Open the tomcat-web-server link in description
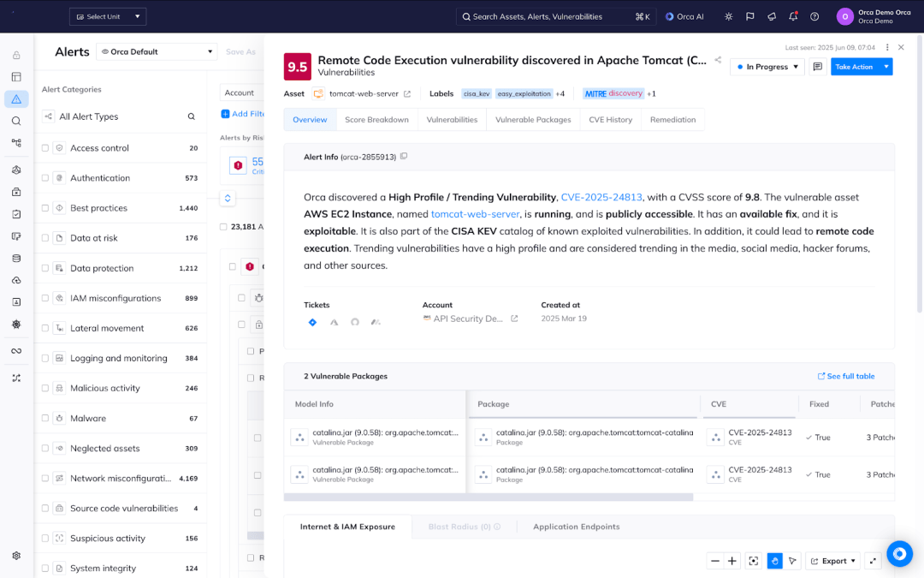This screenshot has height=578, width=924. click(x=475, y=214)
